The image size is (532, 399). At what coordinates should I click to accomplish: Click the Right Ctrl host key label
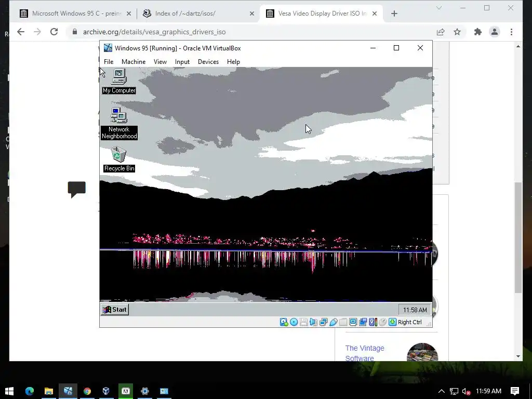409,322
